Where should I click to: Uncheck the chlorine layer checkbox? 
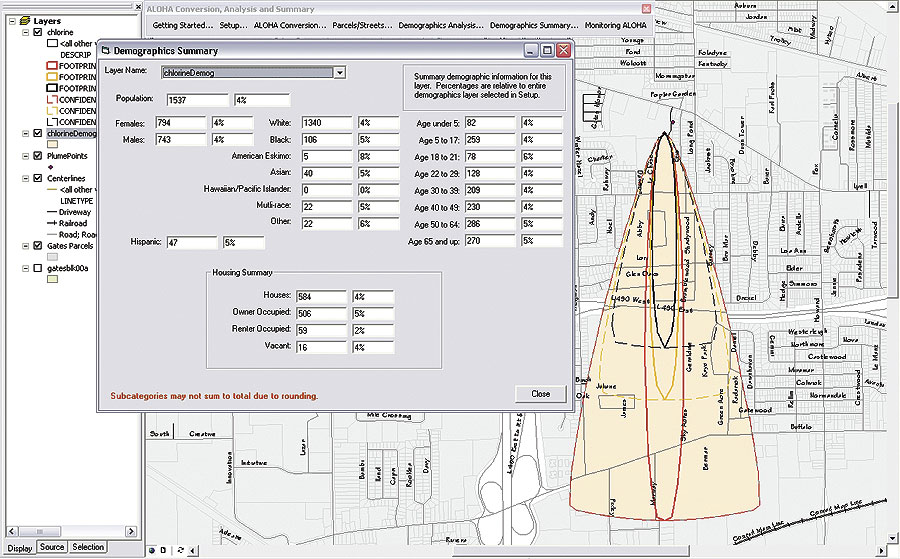tap(38, 32)
